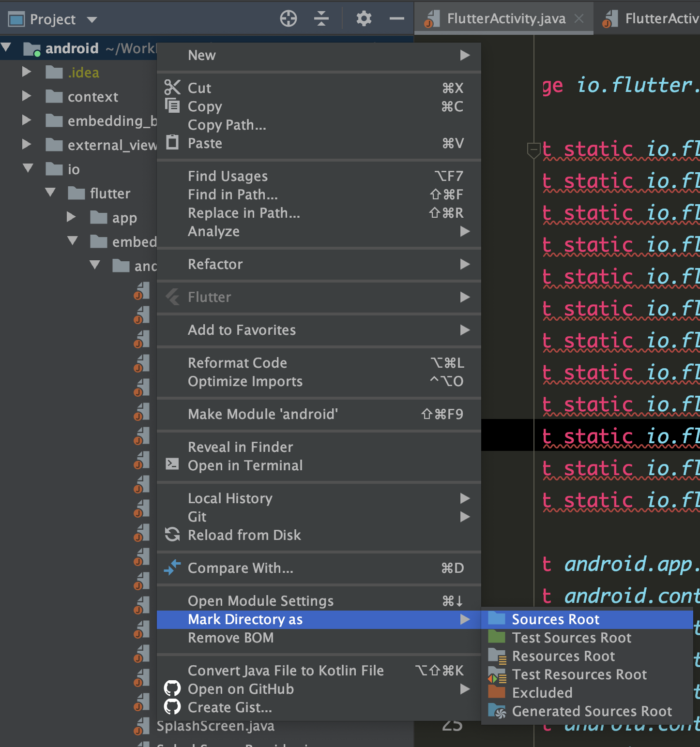Choose Open Module Settings from the menu
700x747 pixels.
tap(260, 600)
